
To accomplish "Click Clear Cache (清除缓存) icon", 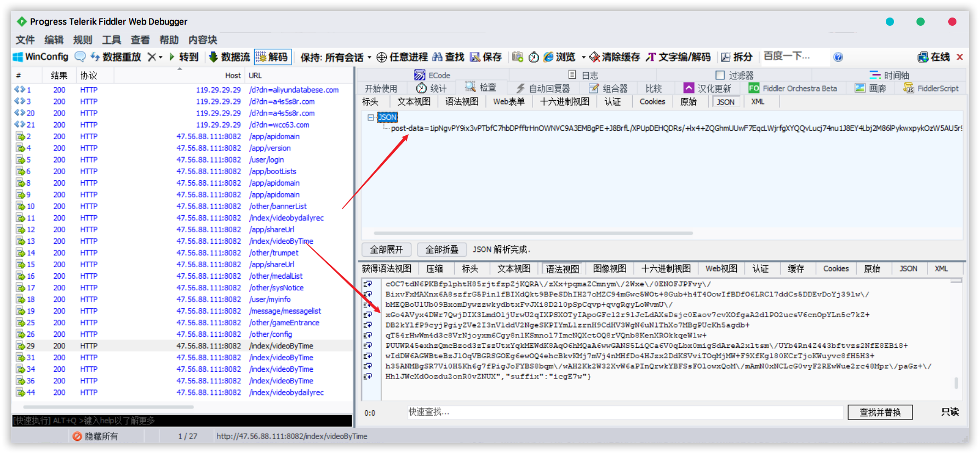I will tap(594, 57).
